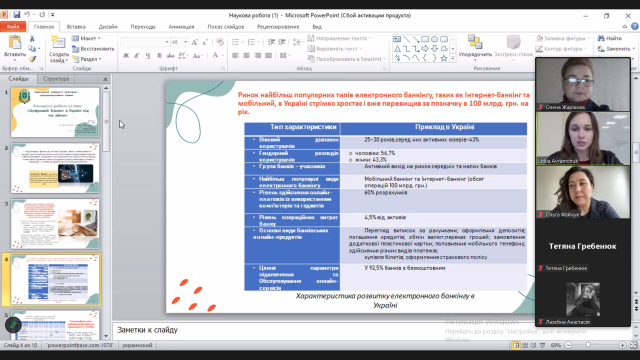
Task: Toggle underline (Ч) formatting
Action: coord(148,56)
